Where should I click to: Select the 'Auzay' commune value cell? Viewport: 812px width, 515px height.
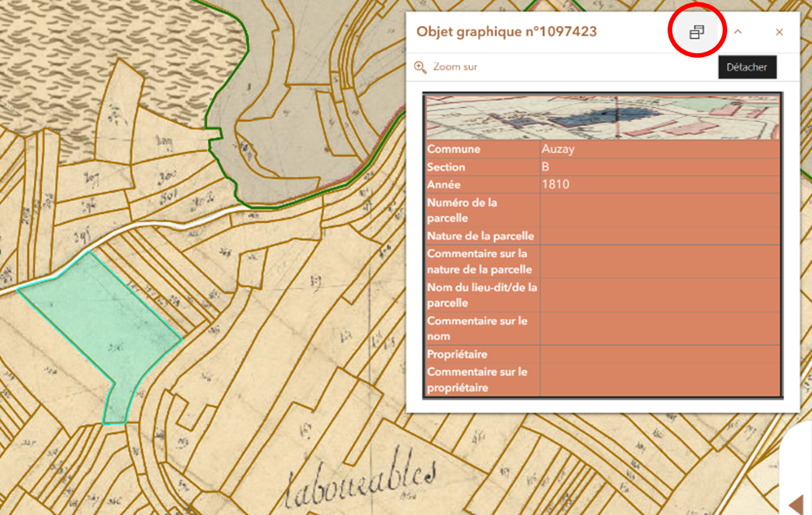659,149
